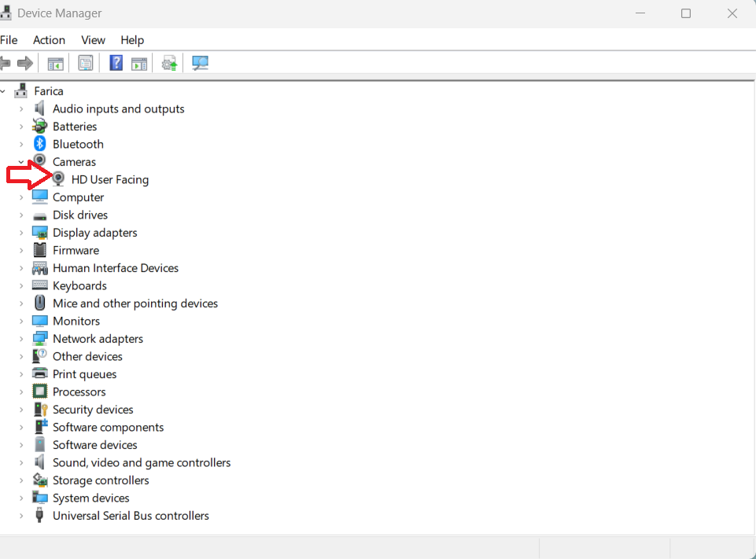756x559 pixels.
Task: Select the Farica computer root node
Action: coord(49,91)
